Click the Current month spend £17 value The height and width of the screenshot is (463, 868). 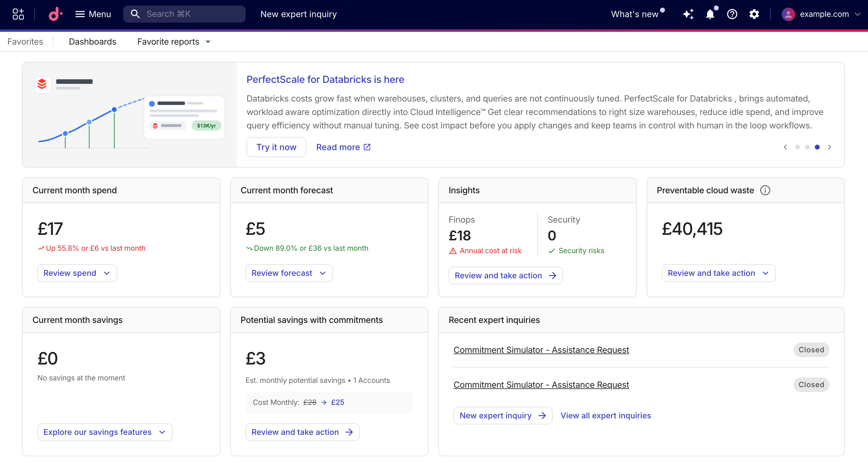pos(50,229)
